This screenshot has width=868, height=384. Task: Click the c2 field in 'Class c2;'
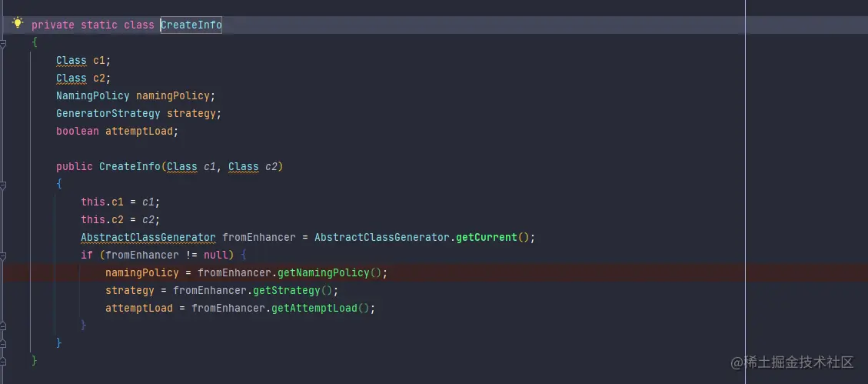pos(99,78)
